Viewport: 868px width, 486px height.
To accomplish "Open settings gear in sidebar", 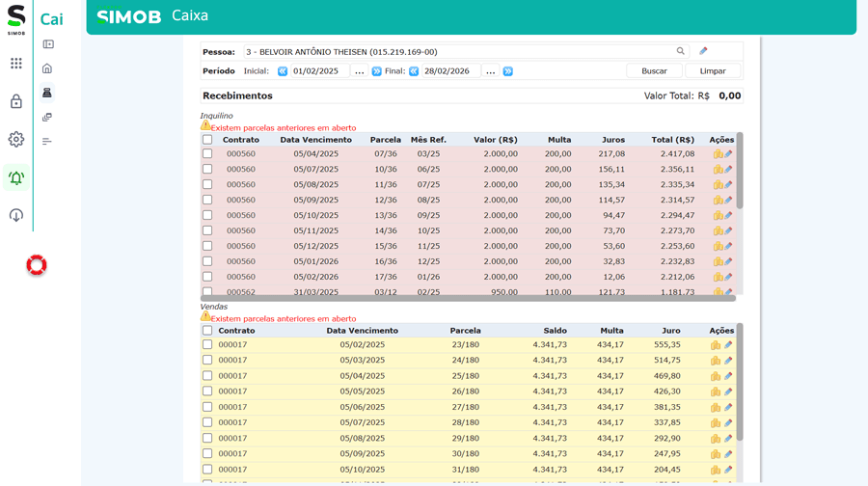I will pyautogui.click(x=16, y=139).
